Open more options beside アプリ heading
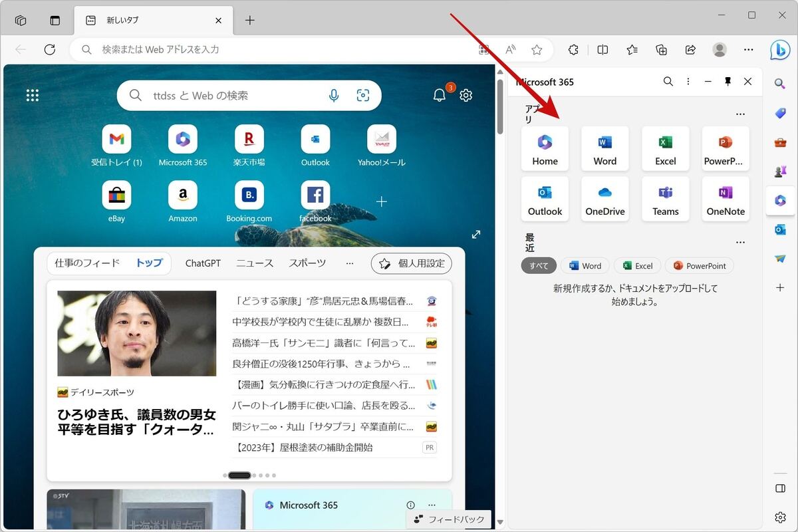Image resolution: width=798 pixels, height=532 pixels. (741, 114)
